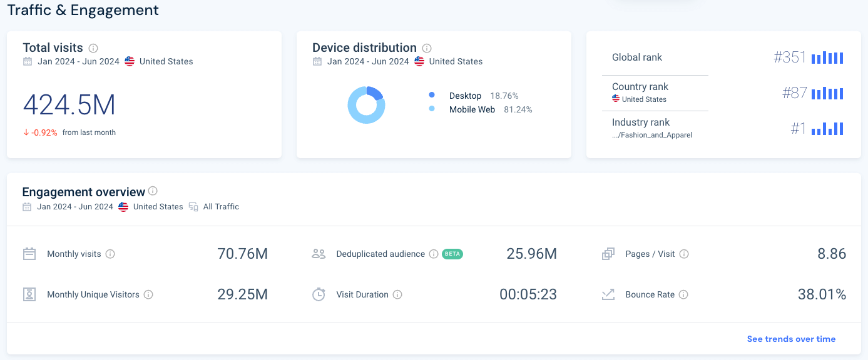Select the Traffic & Engagement heading
Screen dimensions: 868x360
click(x=81, y=10)
